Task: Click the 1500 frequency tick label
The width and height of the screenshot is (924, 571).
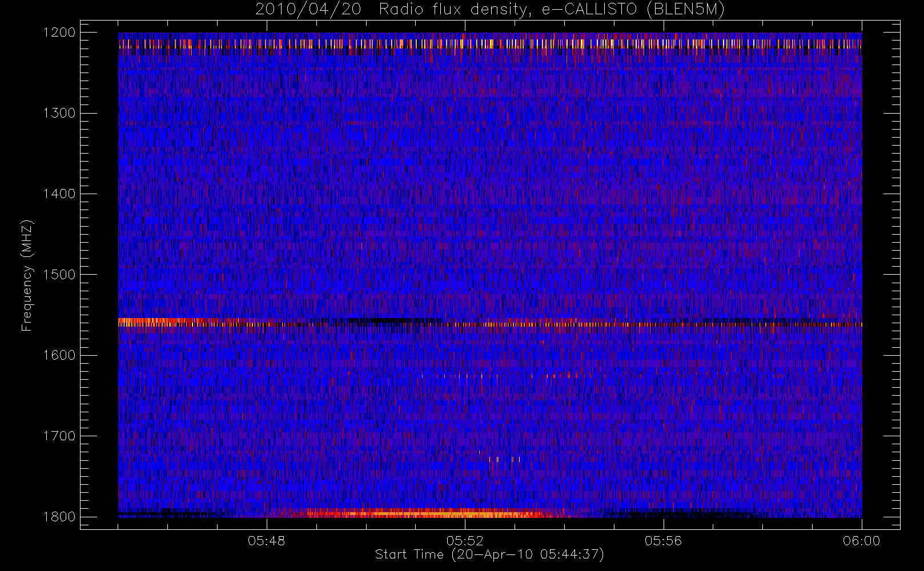Action: (59, 275)
